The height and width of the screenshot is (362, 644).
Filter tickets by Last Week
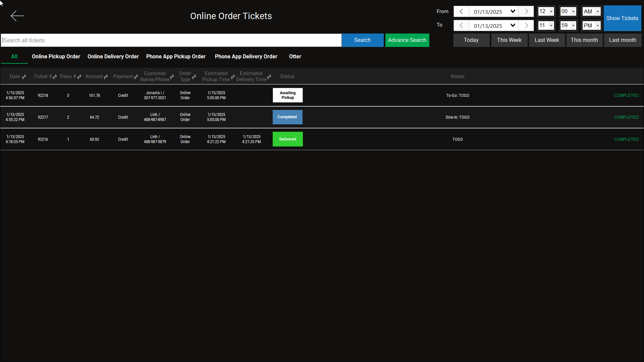(546, 40)
